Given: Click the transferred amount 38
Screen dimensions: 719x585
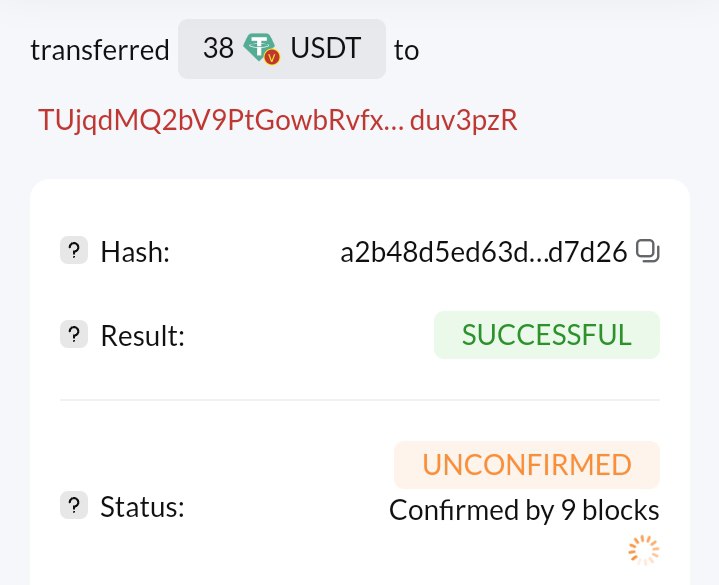Looking at the screenshot, I should coord(218,49).
